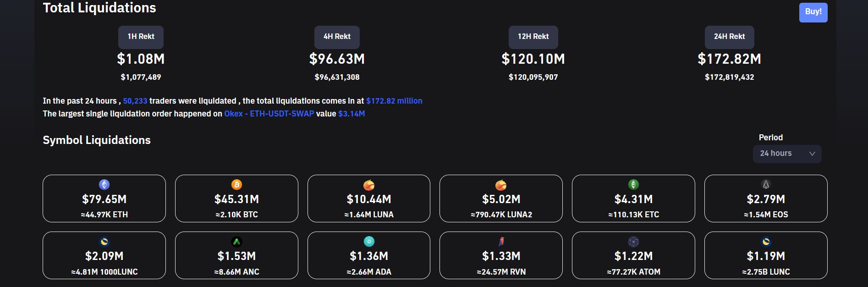Viewport: 868px width, 287px height.
Task: Click the 50,233 traders link
Action: coord(135,101)
